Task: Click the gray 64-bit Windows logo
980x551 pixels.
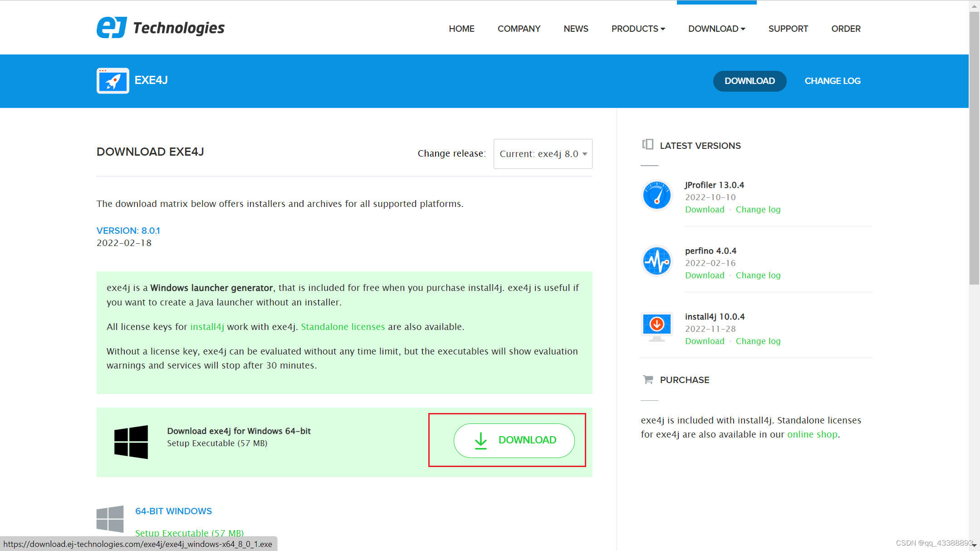Action: pos(110,519)
